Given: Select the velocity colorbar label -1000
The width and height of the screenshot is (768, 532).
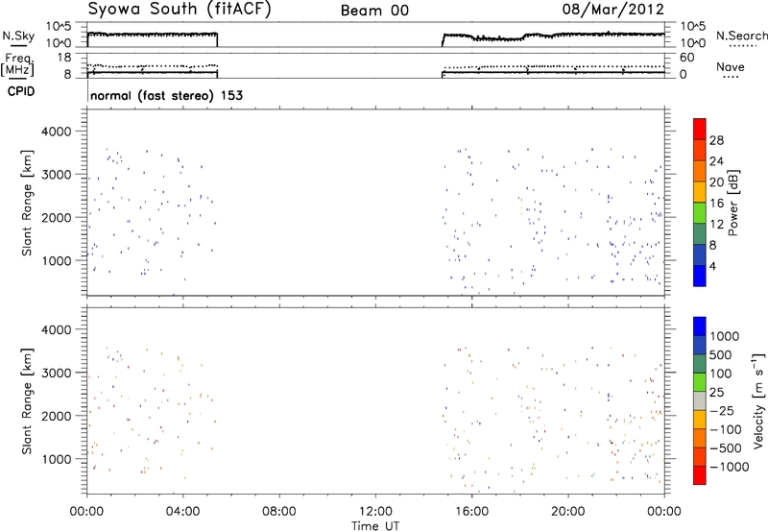Looking at the screenshot, I should click(x=730, y=467).
